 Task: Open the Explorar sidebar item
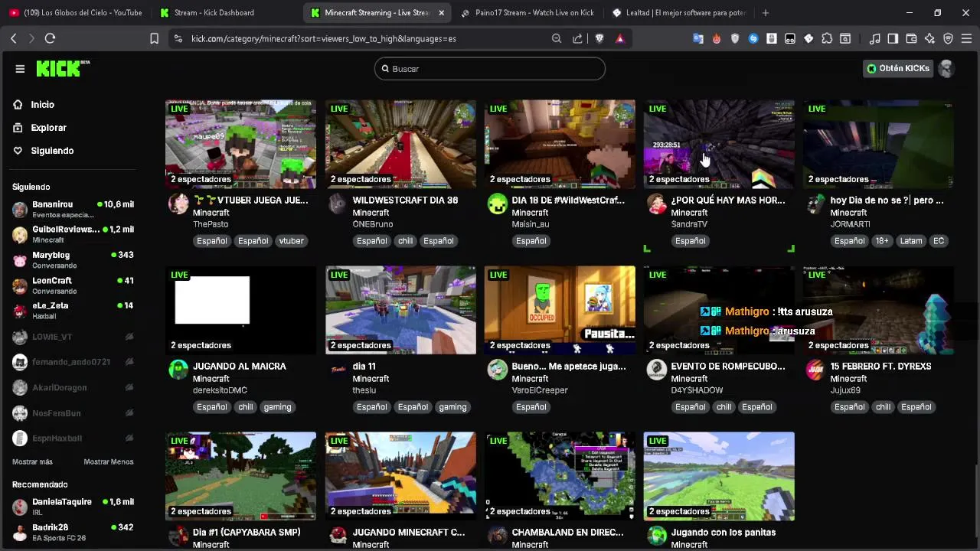(48, 128)
